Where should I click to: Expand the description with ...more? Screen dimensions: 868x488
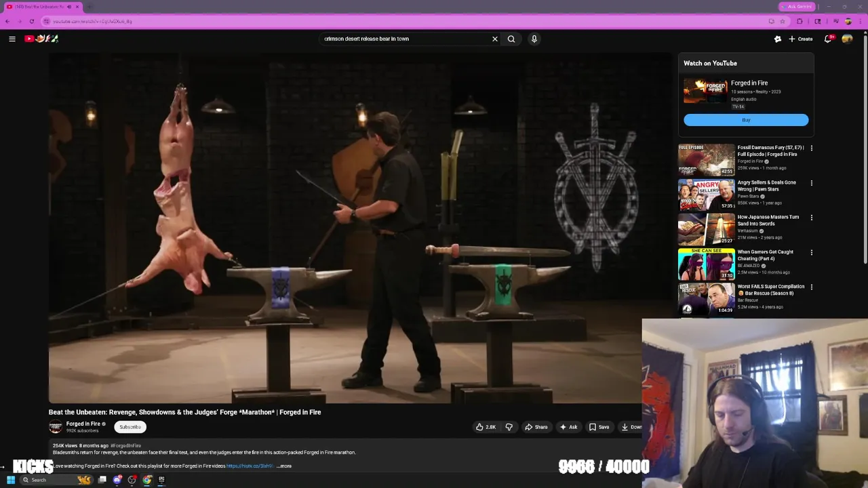[284, 466]
